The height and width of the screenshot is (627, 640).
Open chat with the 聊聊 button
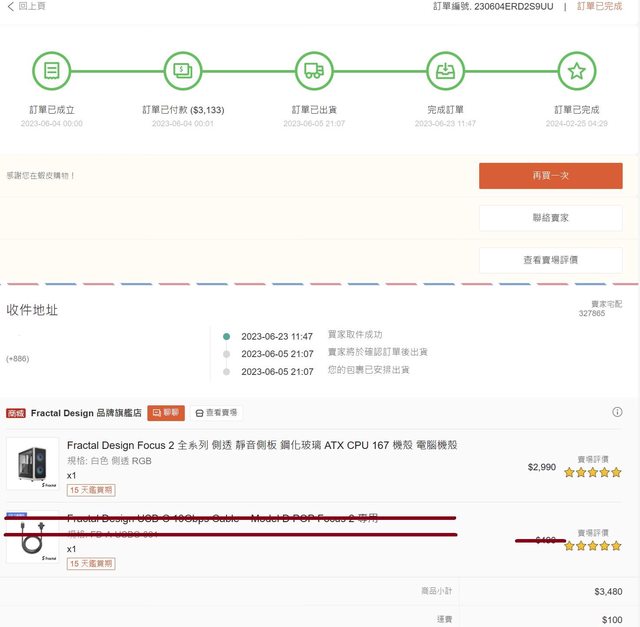pos(166,412)
